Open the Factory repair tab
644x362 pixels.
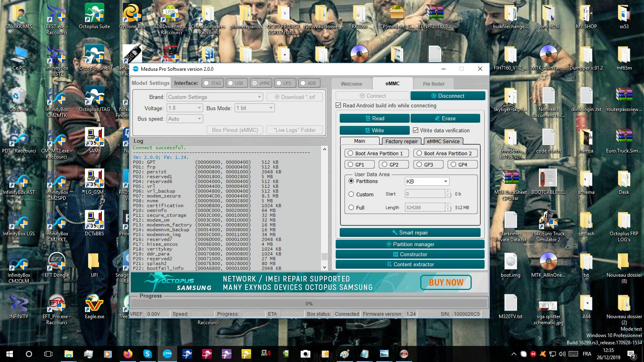(x=401, y=141)
